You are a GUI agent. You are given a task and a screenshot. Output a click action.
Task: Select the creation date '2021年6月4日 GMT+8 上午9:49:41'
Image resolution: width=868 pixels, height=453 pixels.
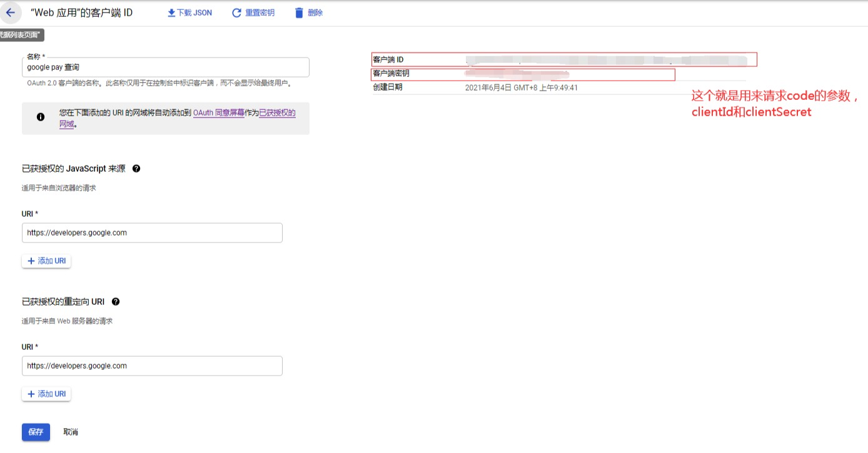[x=522, y=88]
